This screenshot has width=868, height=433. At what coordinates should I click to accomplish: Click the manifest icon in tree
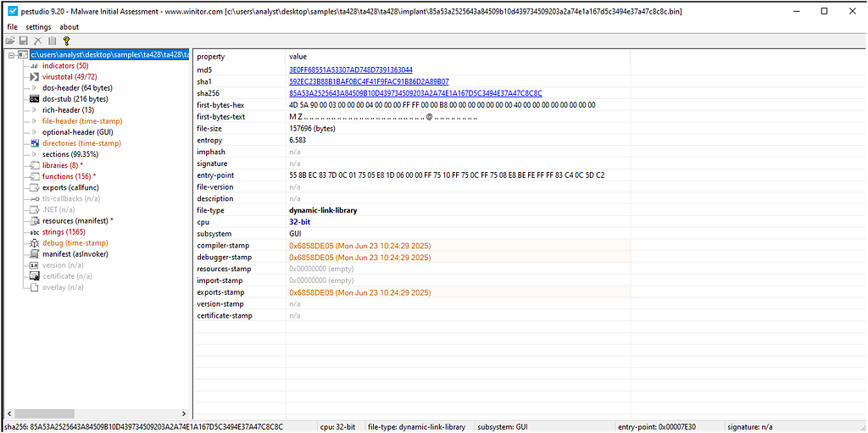coord(34,254)
